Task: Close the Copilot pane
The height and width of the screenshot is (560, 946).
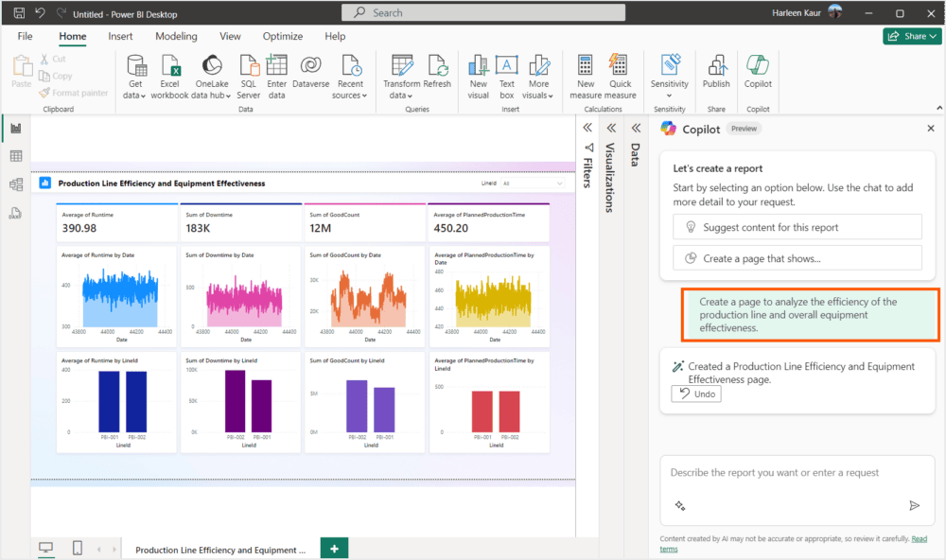Action: pyautogui.click(x=931, y=128)
